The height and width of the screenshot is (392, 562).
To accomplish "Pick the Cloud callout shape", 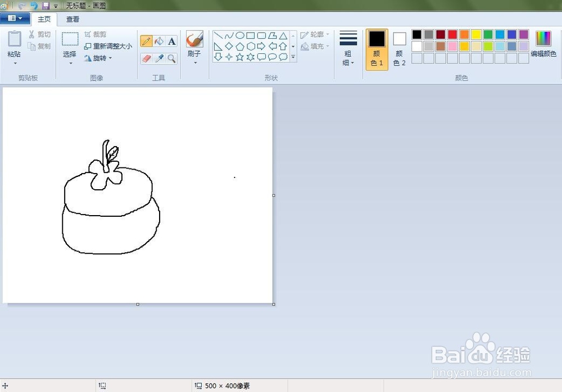I will click(283, 57).
